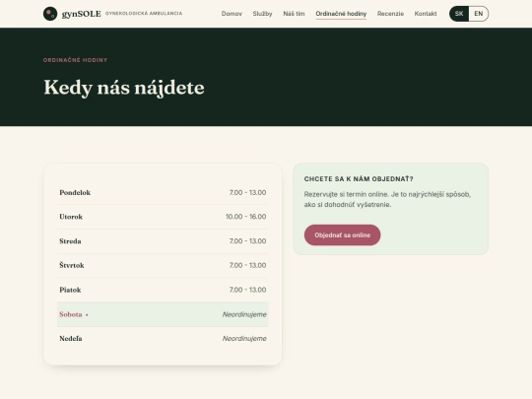Click the Nedeľa row label

(x=71, y=339)
